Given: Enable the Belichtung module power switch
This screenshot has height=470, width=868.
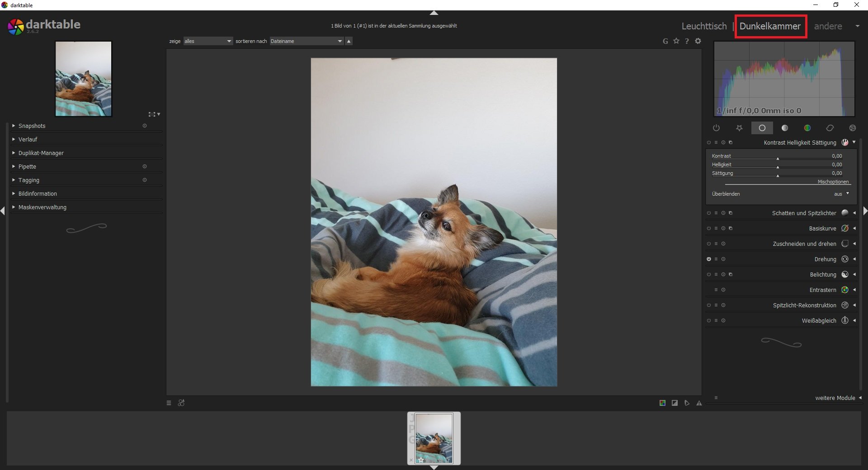Looking at the screenshot, I should (709, 275).
